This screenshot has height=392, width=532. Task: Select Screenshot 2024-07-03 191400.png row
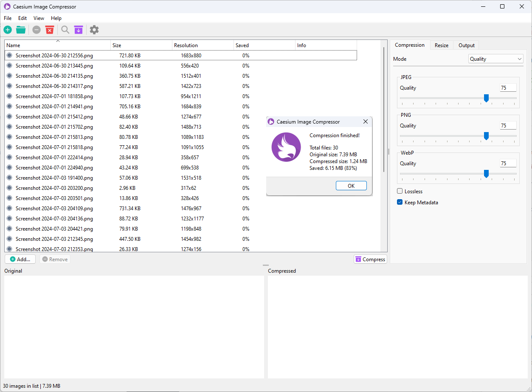click(x=181, y=178)
